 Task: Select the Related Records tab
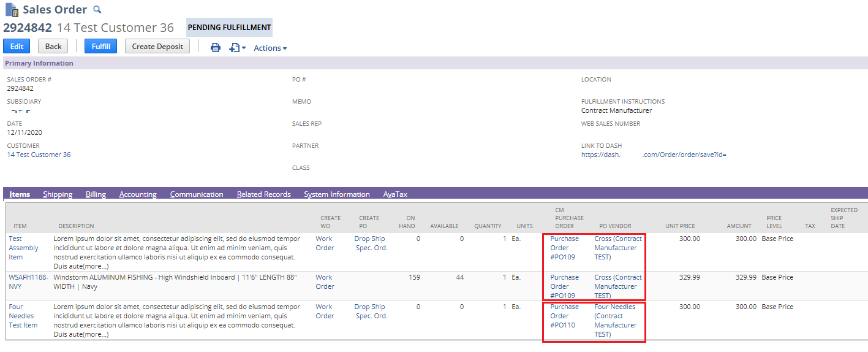tap(263, 194)
